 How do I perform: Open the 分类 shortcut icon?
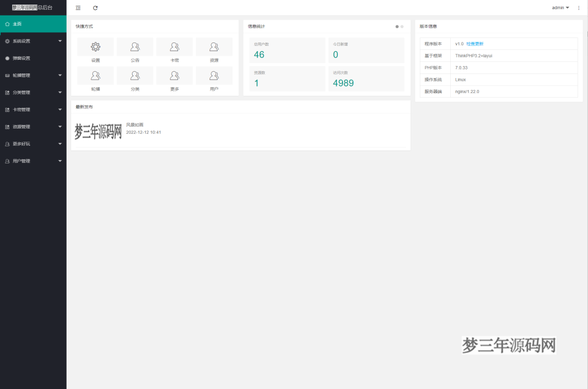135,76
